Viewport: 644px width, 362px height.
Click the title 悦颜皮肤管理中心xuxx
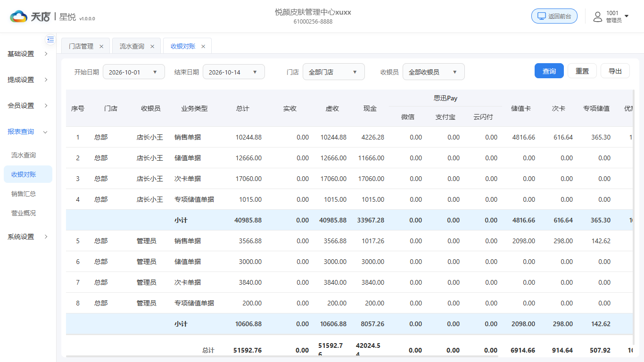pyautogui.click(x=313, y=12)
